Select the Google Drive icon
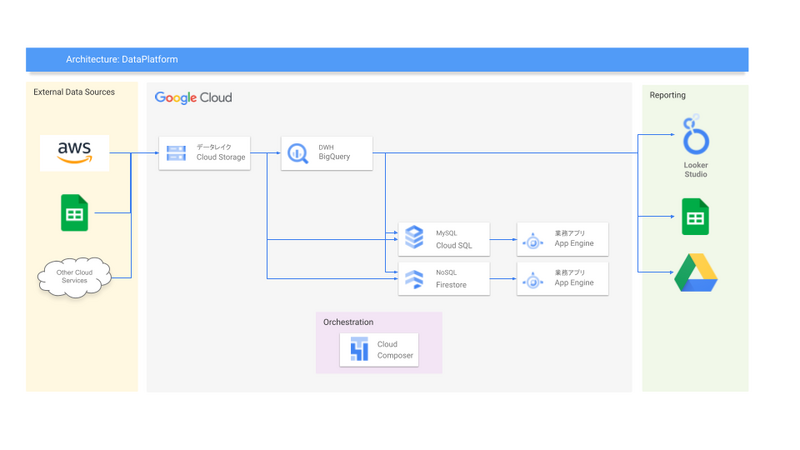The image size is (800, 450). pos(696,272)
